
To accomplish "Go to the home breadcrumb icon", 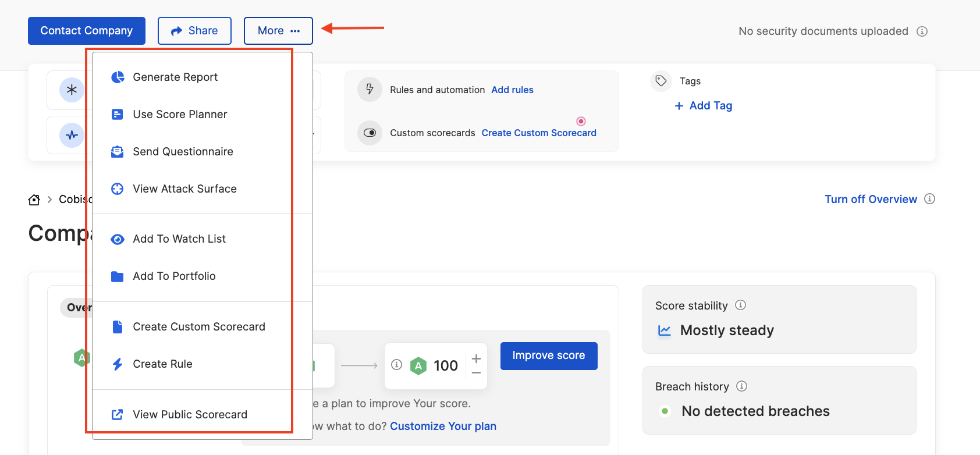I will 34,200.
